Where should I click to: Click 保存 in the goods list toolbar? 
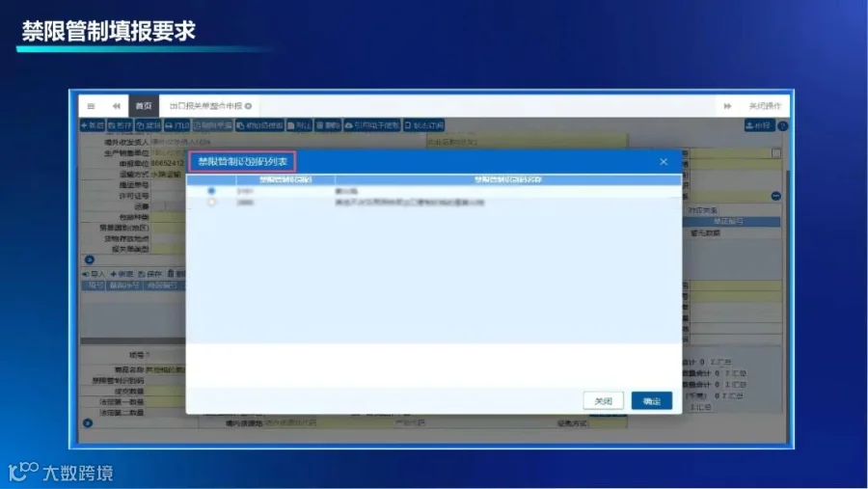pyautogui.click(x=150, y=274)
